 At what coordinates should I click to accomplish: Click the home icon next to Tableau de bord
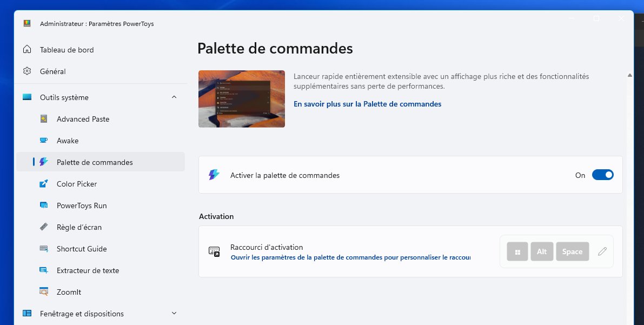click(27, 49)
